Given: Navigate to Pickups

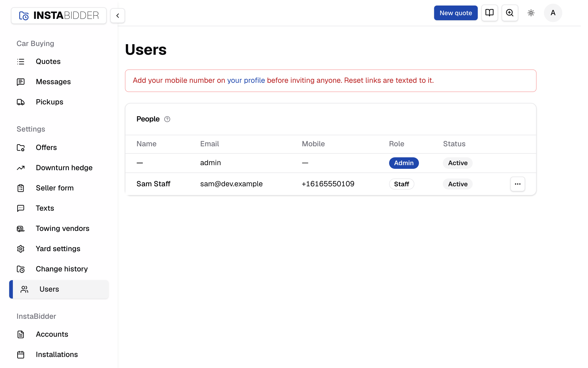Looking at the screenshot, I should (59, 102).
